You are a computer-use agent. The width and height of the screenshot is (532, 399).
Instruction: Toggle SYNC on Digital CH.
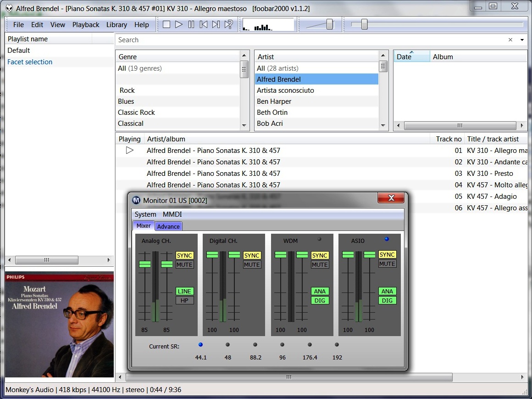252,255
